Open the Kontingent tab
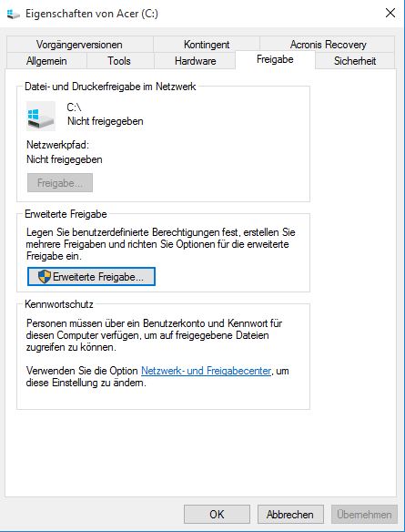 tap(207, 45)
